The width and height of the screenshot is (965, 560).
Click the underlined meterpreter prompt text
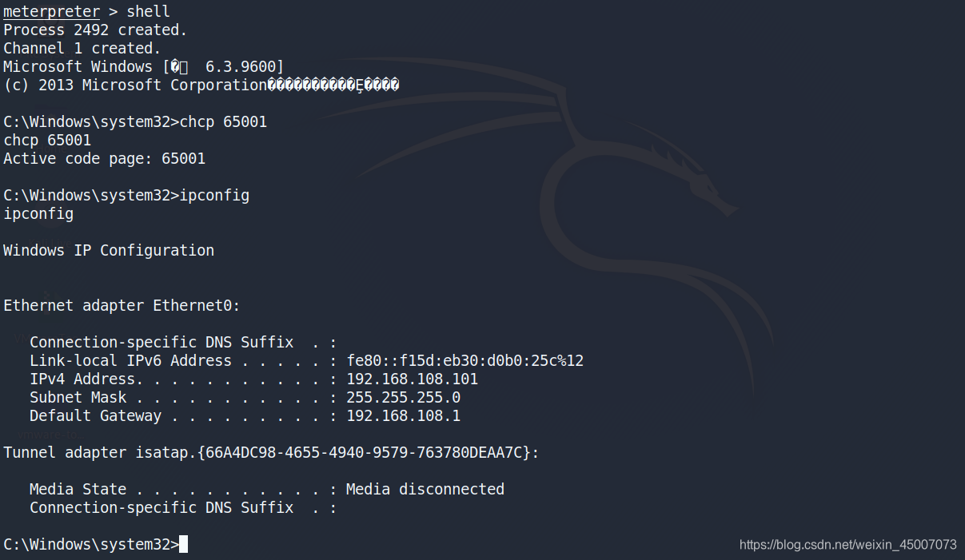click(52, 11)
